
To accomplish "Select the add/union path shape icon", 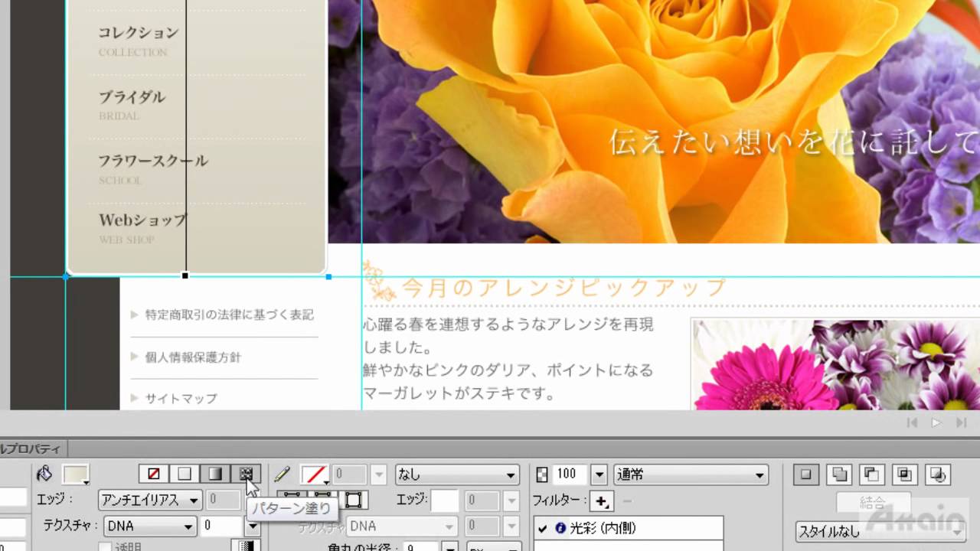I will (x=839, y=474).
